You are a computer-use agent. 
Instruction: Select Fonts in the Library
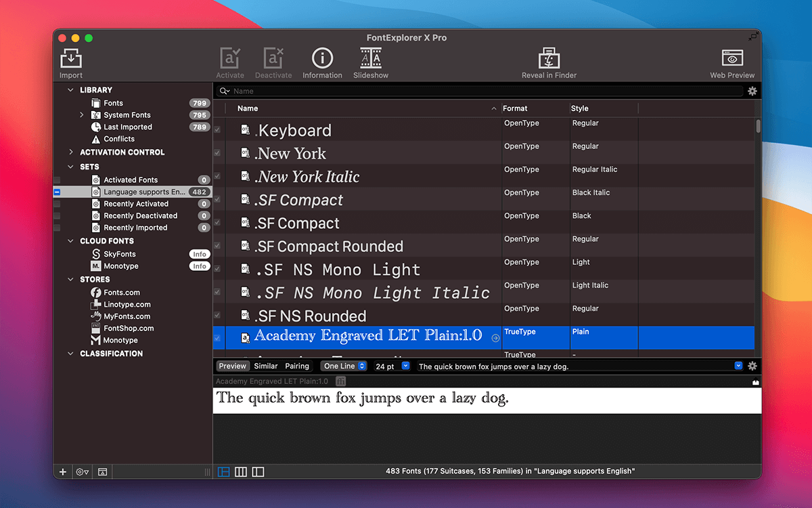pyautogui.click(x=113, y=103)
